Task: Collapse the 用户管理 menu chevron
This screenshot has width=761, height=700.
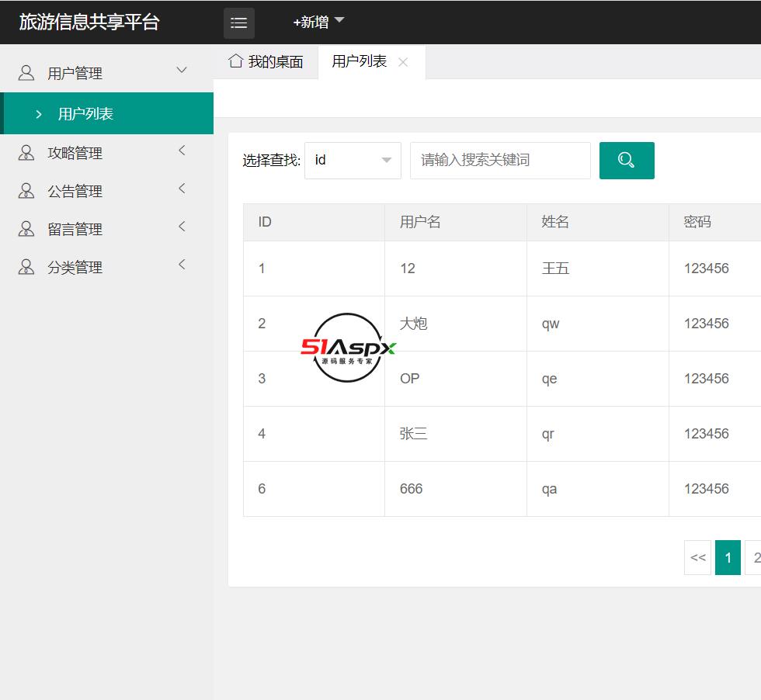Action: [182, 71]
